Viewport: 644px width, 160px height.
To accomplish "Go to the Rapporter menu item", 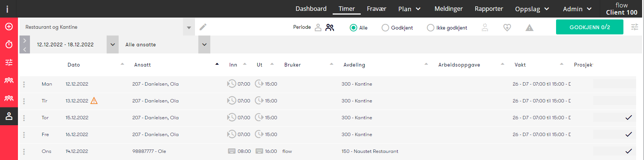I will 489,9.
